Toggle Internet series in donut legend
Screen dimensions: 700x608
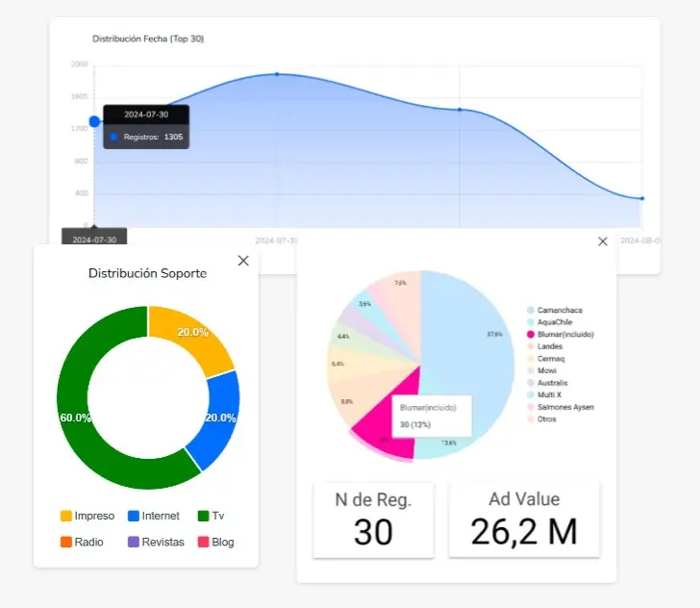point(153,516)
